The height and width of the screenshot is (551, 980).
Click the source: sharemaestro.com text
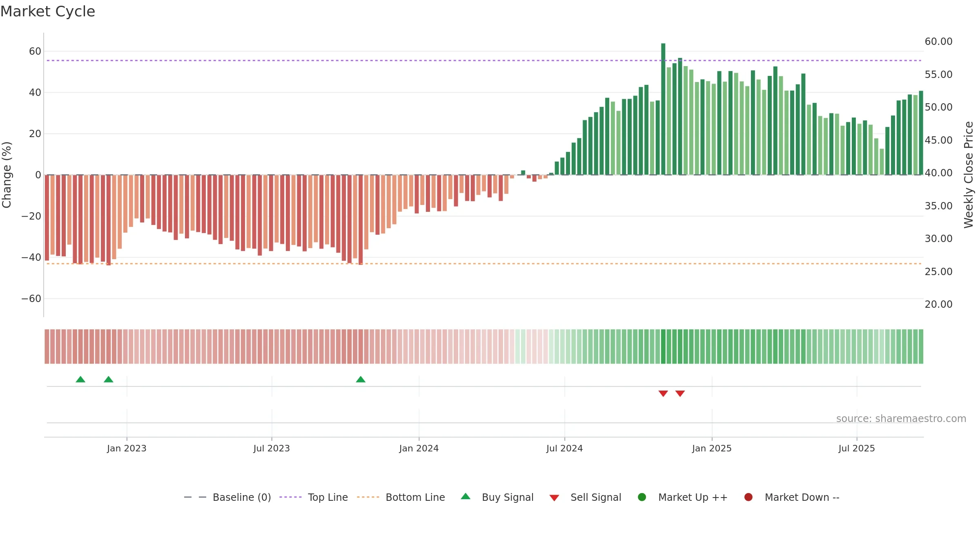[x=901, y=419]
